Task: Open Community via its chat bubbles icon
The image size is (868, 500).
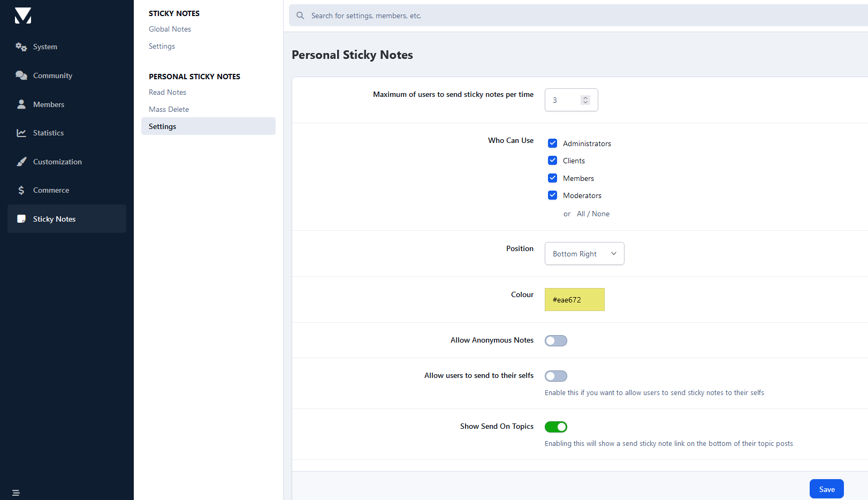Action: click(x=21, y=75)
